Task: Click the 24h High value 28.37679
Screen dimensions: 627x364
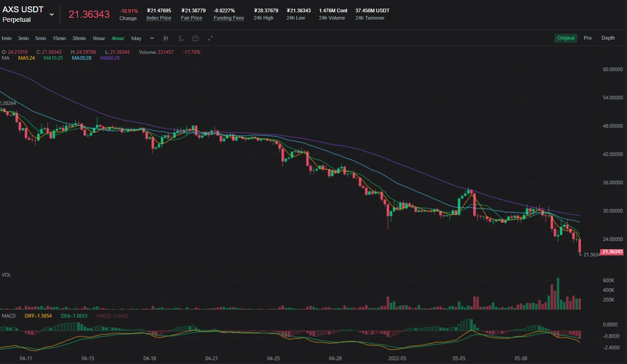Action: 266,10
